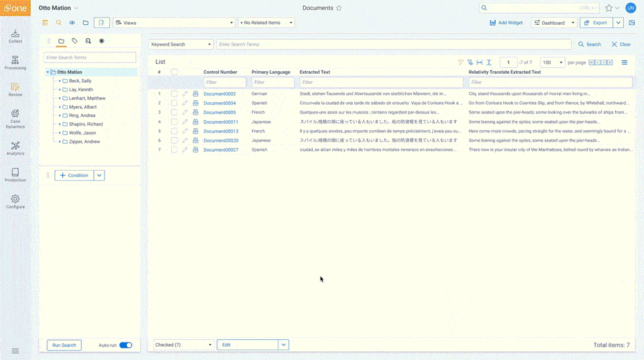Click the Primary Language filter field
The width and height of the screenshot is (644, 360).
(x=273, y=83)
